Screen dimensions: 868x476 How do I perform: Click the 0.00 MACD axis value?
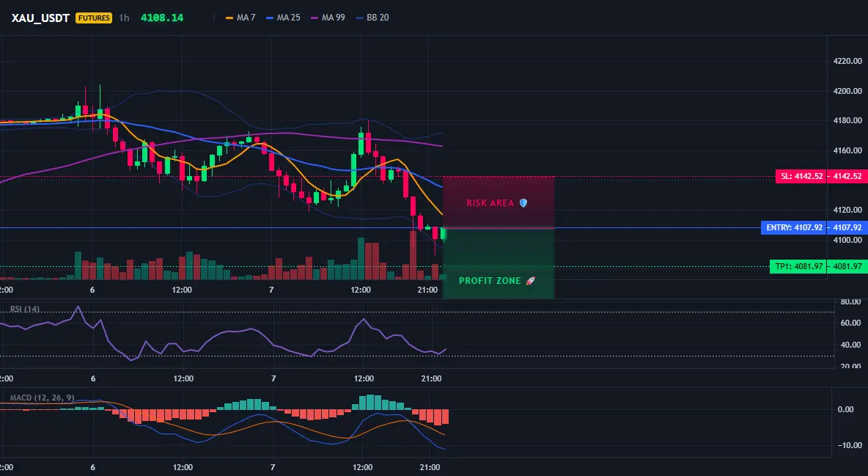(x=846, y=409)
